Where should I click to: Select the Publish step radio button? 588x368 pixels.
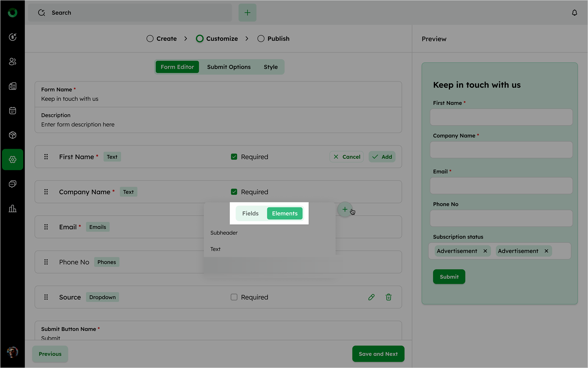click(261, 39)
